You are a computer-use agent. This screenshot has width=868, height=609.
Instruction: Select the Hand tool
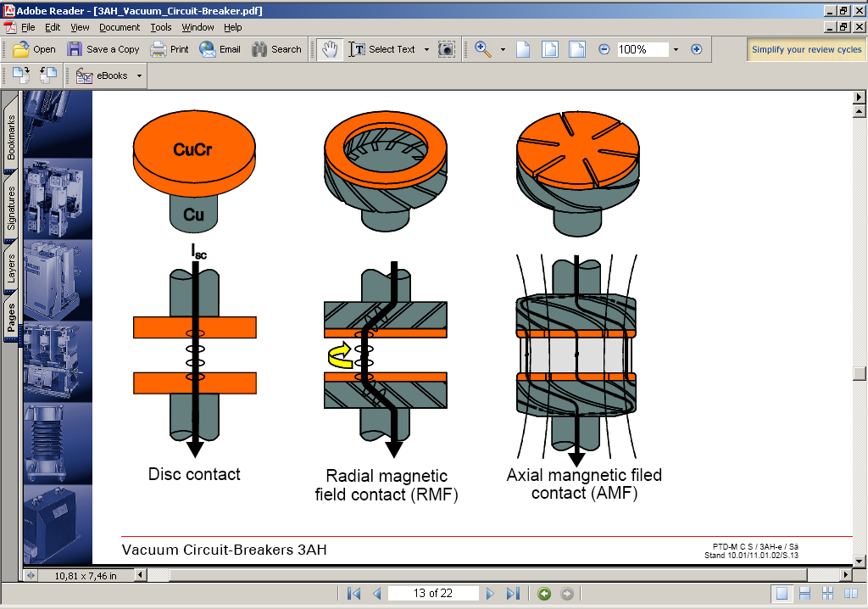tap(330, 49)
